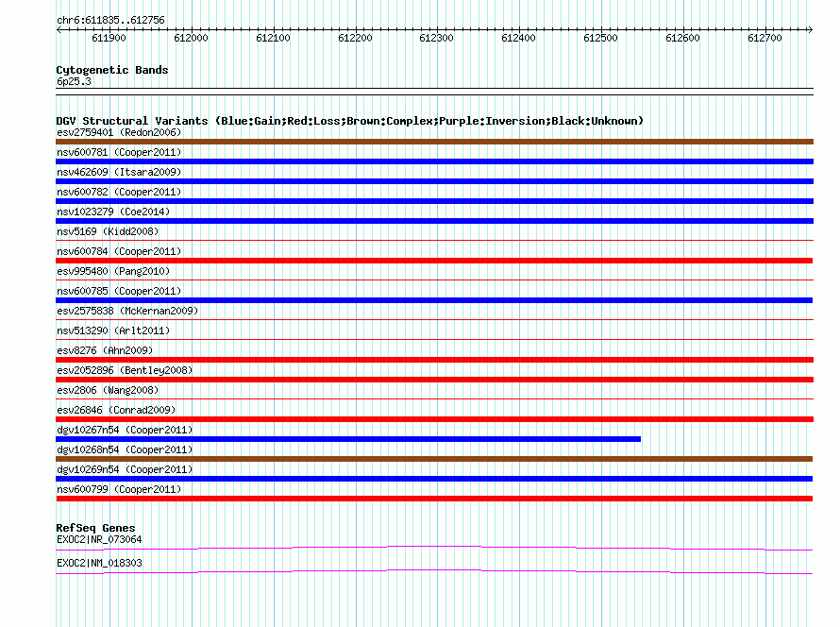Image resolution: width=840 pixels, height=627 pixels.
Task: Open variant nsv513290 (Arlt2011) label
Action: coord(113,330)
